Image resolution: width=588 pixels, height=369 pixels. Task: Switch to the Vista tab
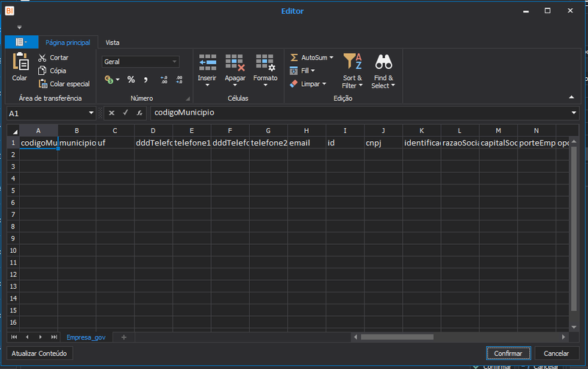coord(112,43)
